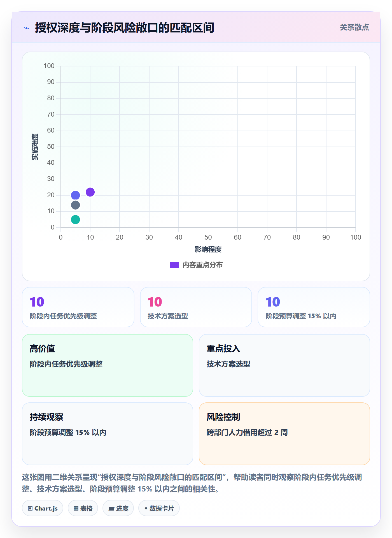Select the 风险控制 quadrant card
The height and width of the screenshot is (538, 392).
pyautogui.click(x=284, y=434)
